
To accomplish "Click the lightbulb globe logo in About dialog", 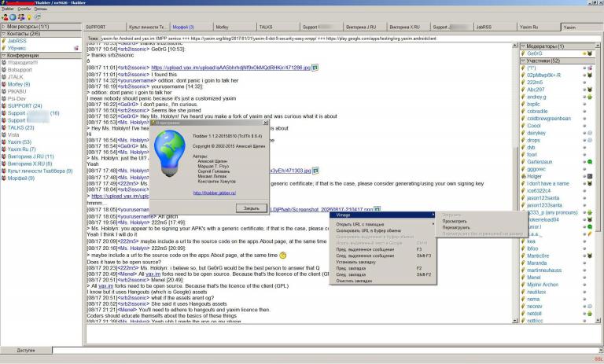I will click(x=170, y=153).
